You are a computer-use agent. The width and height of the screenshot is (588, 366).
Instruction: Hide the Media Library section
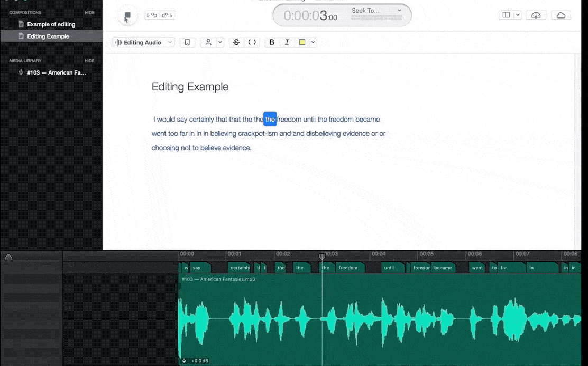coord(89,60)
